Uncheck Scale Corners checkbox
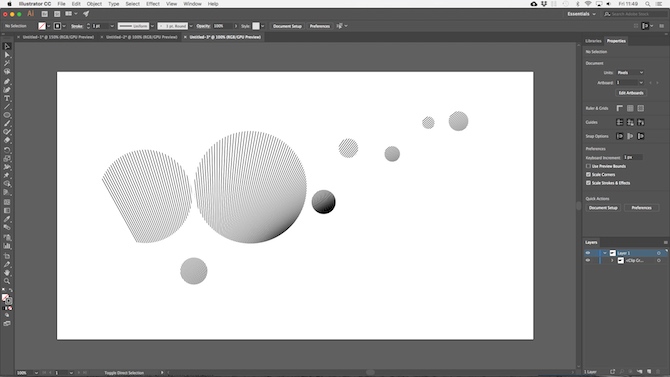The image size is (670, 377). (588, 174)
